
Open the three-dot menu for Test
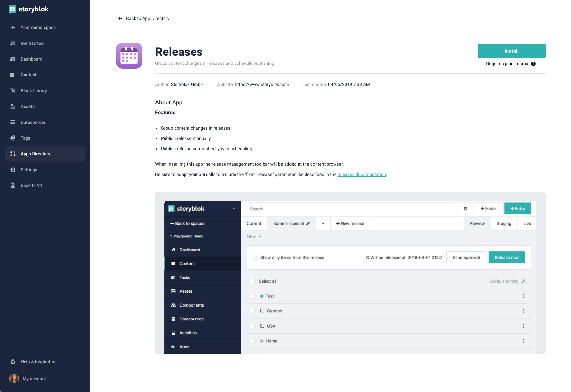coord(523,296)
